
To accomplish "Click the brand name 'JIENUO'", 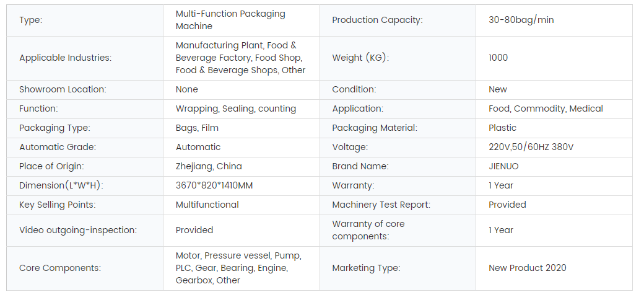I will click(x=503, y=167).
